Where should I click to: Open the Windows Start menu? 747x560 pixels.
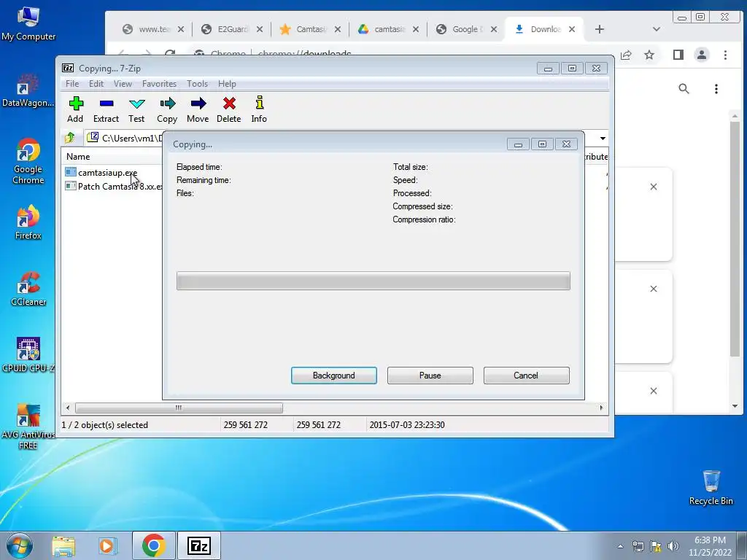pyautogui.click(x=20, y=545)
